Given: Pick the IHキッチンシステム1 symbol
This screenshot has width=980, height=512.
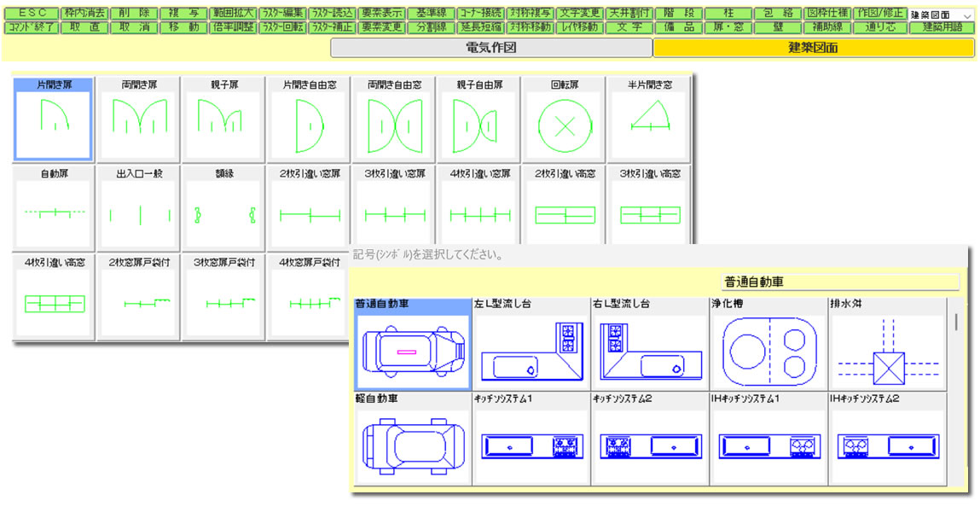Looking at the screenshot, I should pos(768,439).
